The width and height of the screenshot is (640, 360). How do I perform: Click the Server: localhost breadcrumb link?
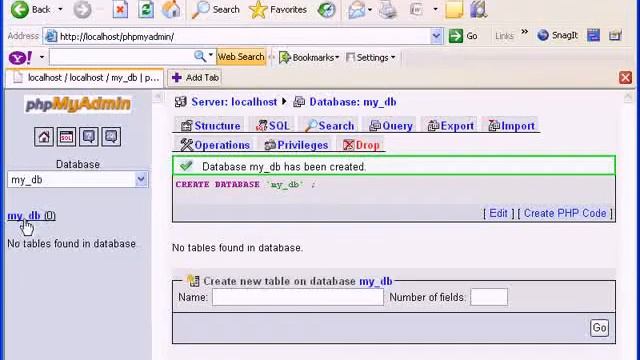coord(234,102)
